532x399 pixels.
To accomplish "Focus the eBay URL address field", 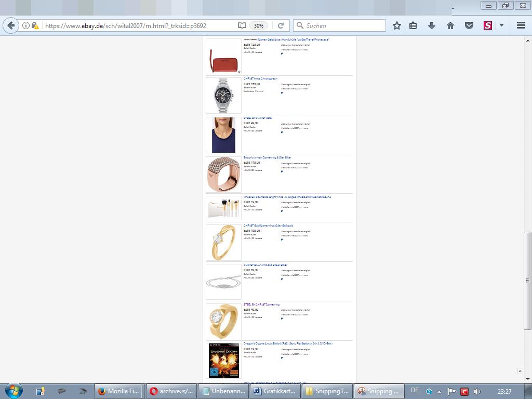I will coord(139,25).
